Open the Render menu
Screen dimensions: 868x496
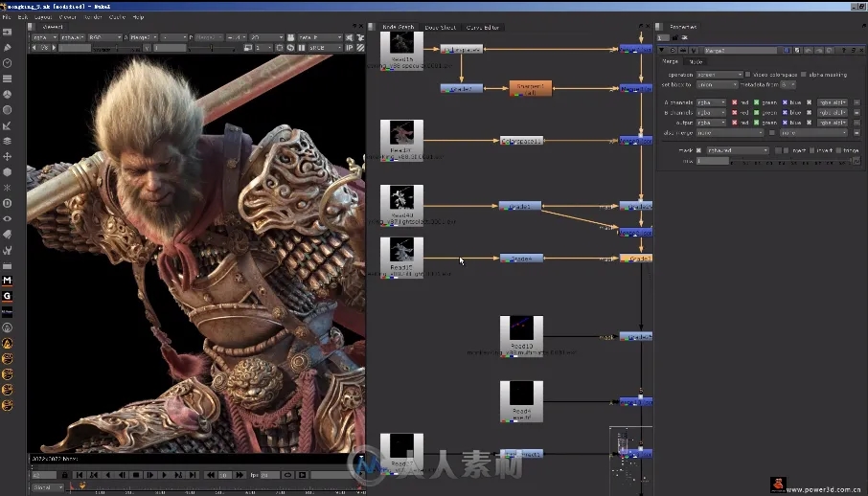pos(92,17)
